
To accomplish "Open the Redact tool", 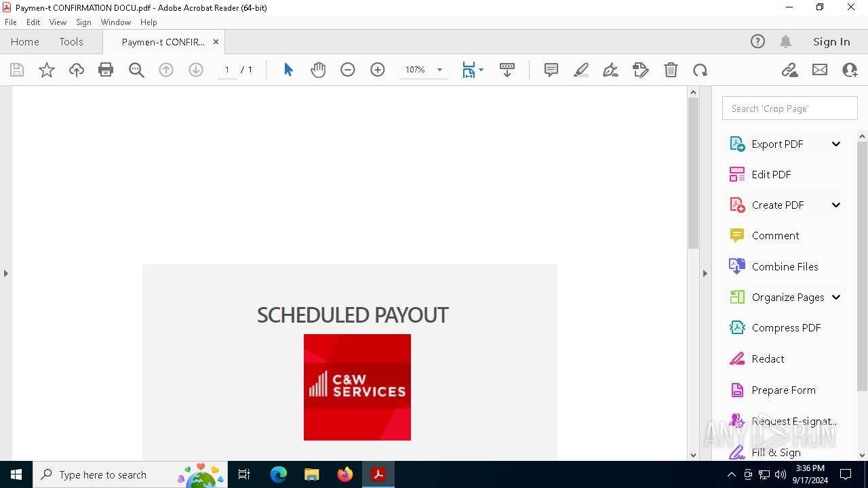I will 757,359.
